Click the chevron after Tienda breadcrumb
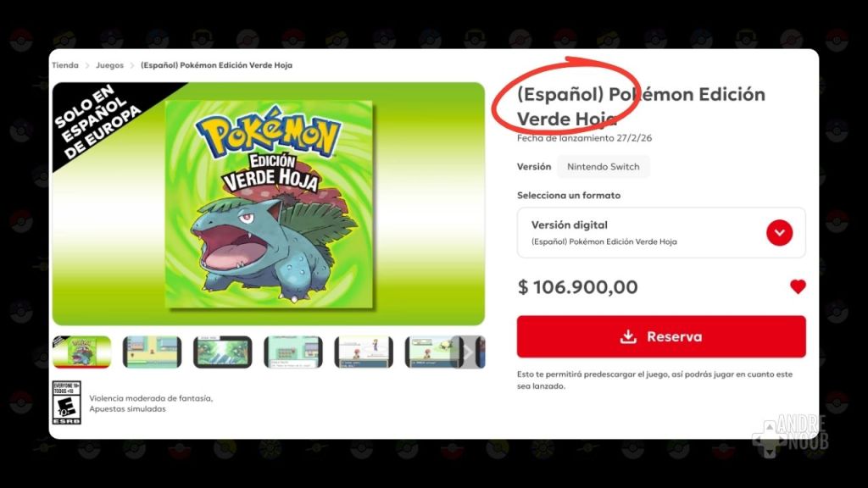 [x=87, y=66]
